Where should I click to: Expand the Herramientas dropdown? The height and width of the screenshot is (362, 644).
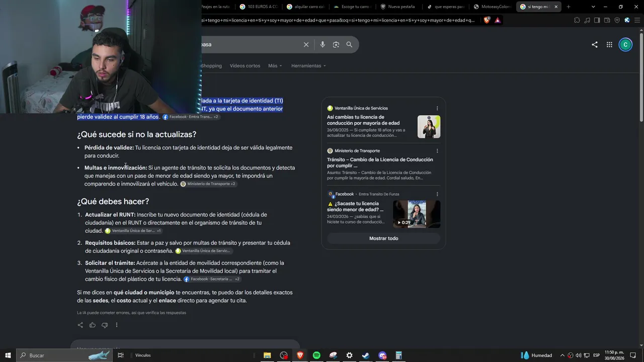click(308, 66)
